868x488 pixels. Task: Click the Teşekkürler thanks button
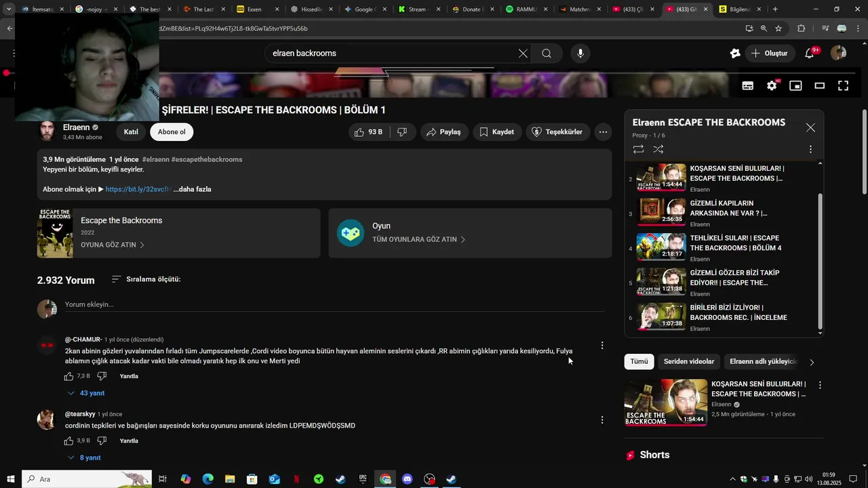click(x=558, y=132)
